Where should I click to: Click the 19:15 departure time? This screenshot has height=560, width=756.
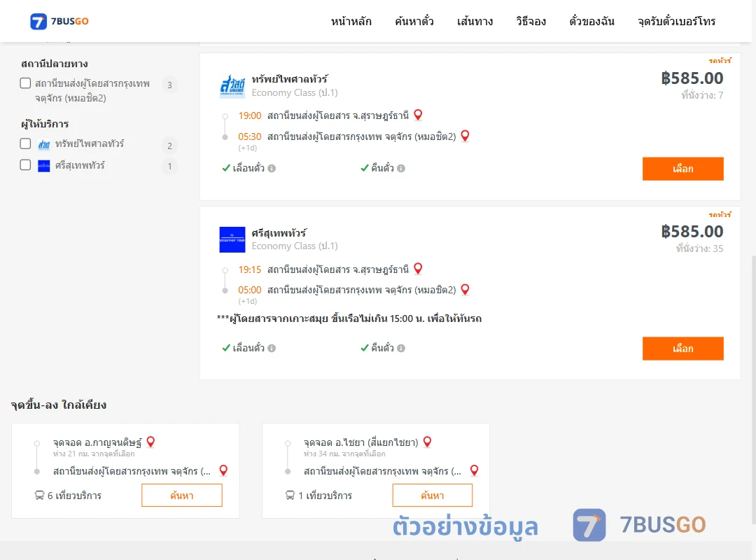pyautogui.click(x=250, y=269)
